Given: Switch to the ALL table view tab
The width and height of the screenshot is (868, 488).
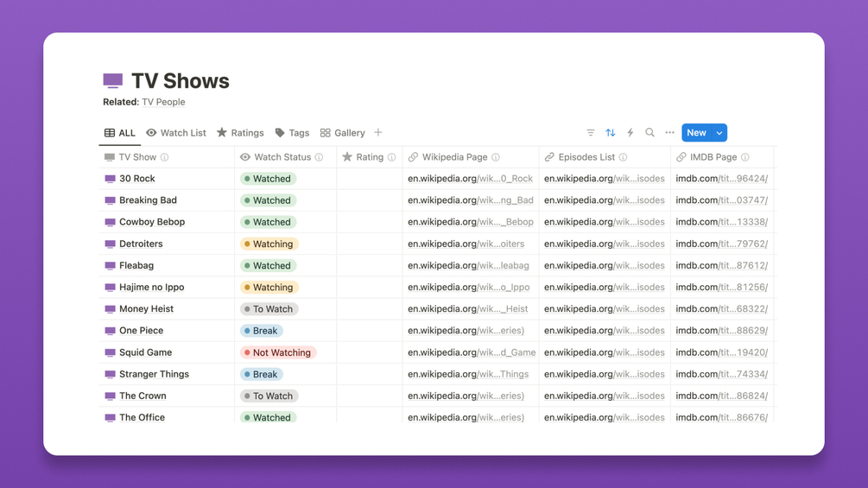Looking at the screenshot, I should pos(119,133).
